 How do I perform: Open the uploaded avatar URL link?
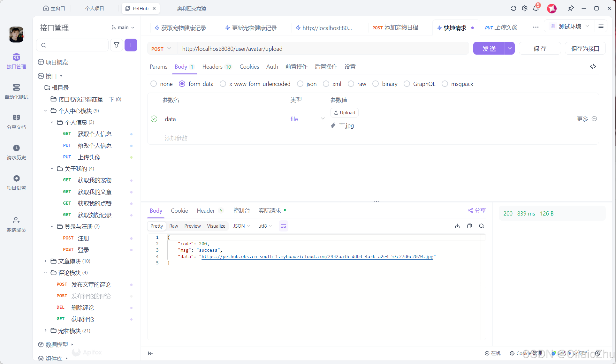[317, 256]
